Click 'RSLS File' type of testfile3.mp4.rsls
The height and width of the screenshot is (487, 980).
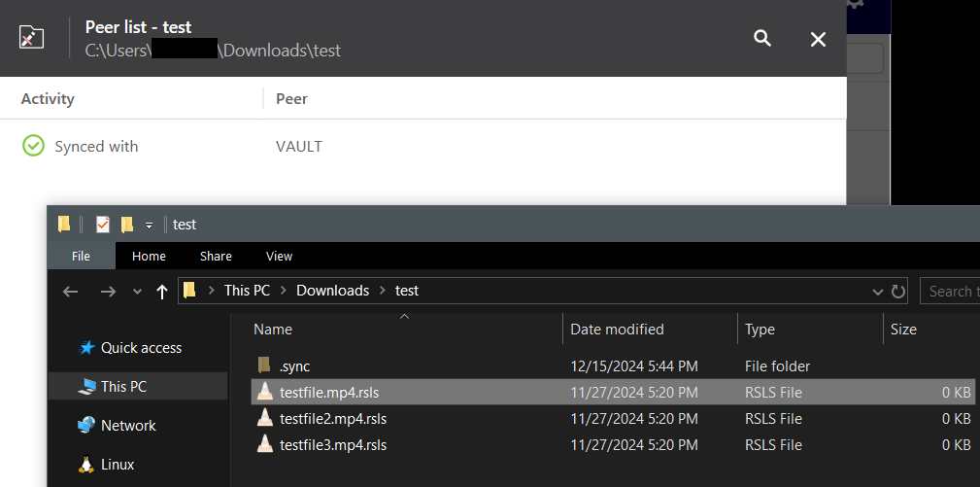pyautogui.click(x=773, y=445)
